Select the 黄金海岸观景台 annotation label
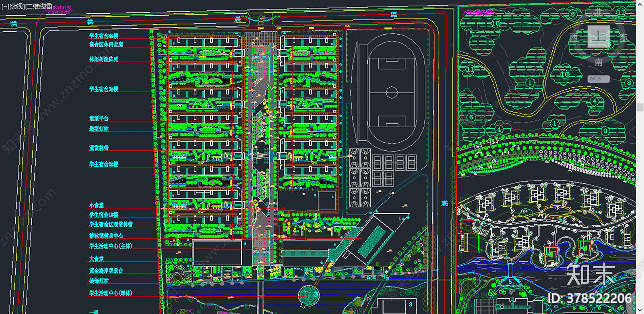The width and height of the screenshot is (644, 314). point(106,271)
